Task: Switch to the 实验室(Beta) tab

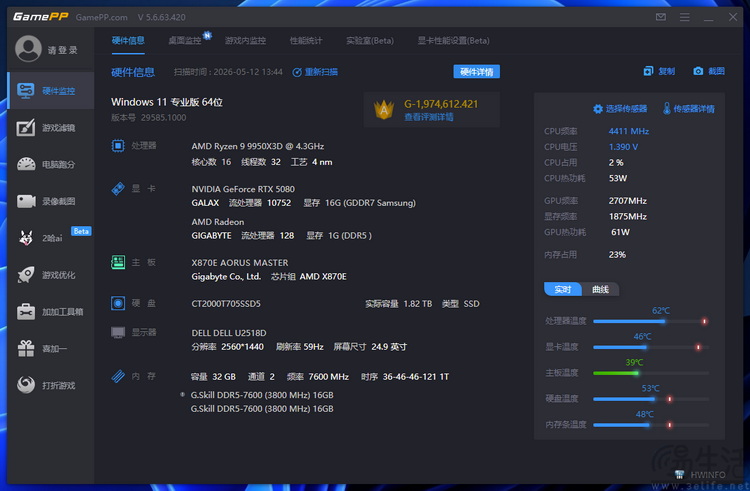Action: [x=370, y=41]
